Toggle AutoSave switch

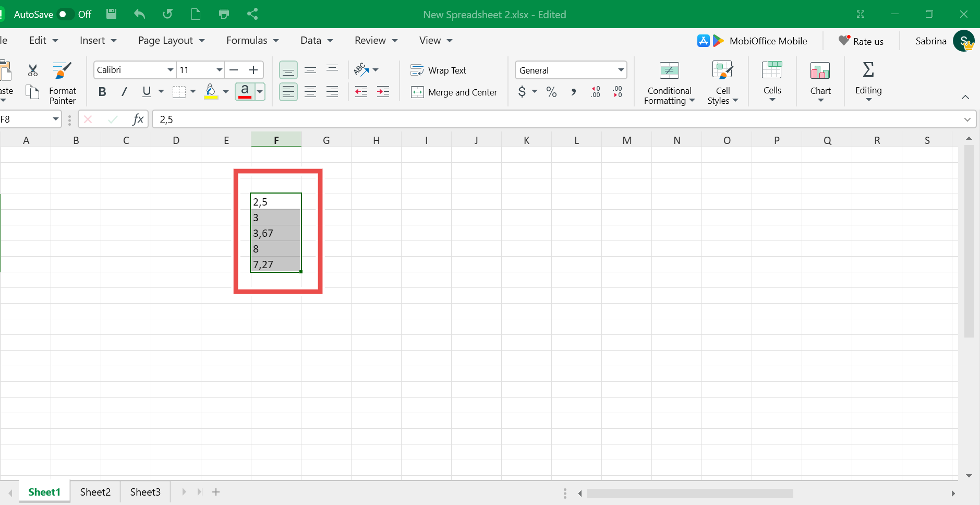(65, 14)
